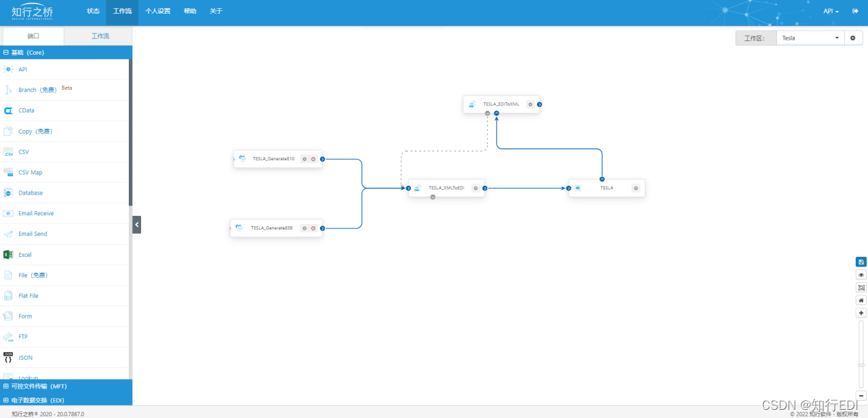Select the TESLA_EDIToXML node label
The width and height of the screenshot is (868, 418).
click(x=501, y=104)
